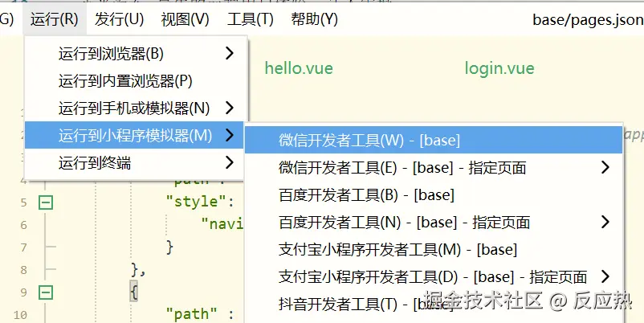Select 运行到手机或模拟器(N) entry
Viewport: 644px width, 323px height.
136,108
